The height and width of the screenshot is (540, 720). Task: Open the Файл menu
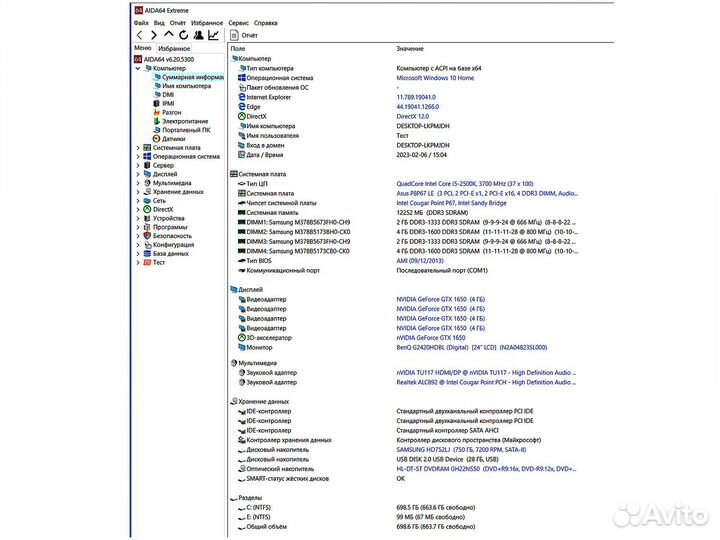[x=141, y=22]
